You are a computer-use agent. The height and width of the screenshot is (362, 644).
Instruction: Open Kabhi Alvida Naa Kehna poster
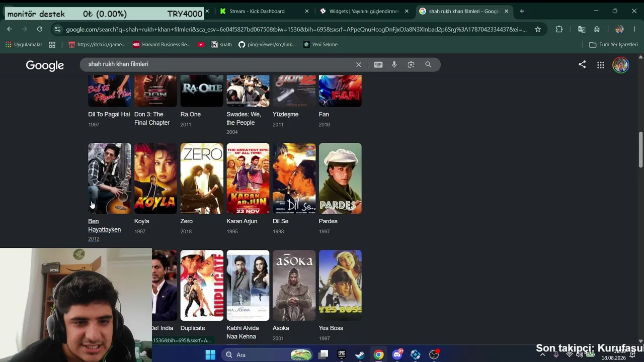point(248,286)
